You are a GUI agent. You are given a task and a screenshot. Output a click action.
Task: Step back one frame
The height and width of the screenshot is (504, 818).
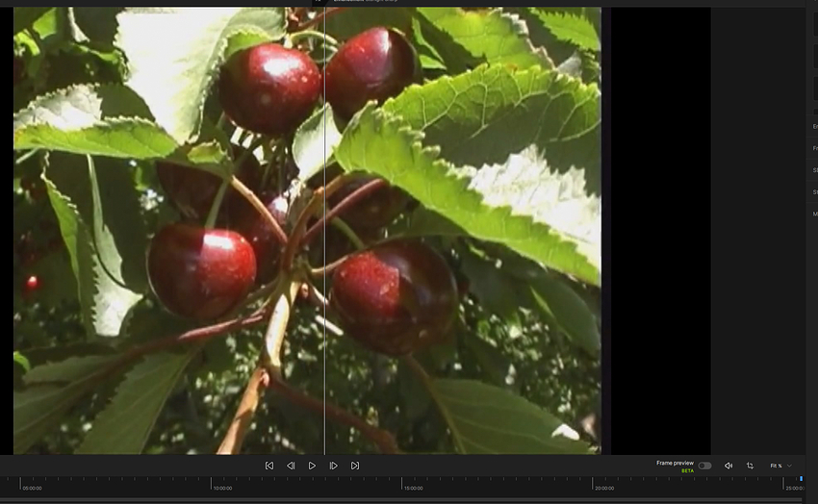291,466
